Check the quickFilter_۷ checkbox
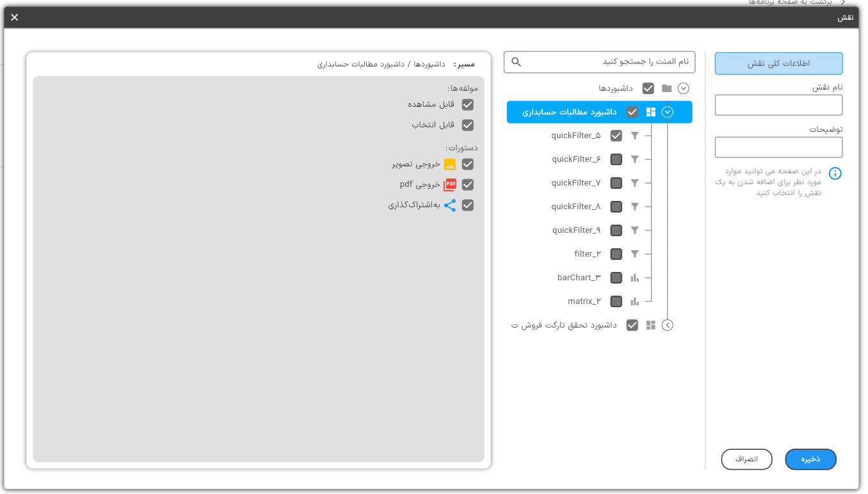Image resolution: width=868 pixels, height=494 pixels. [616, 183]
